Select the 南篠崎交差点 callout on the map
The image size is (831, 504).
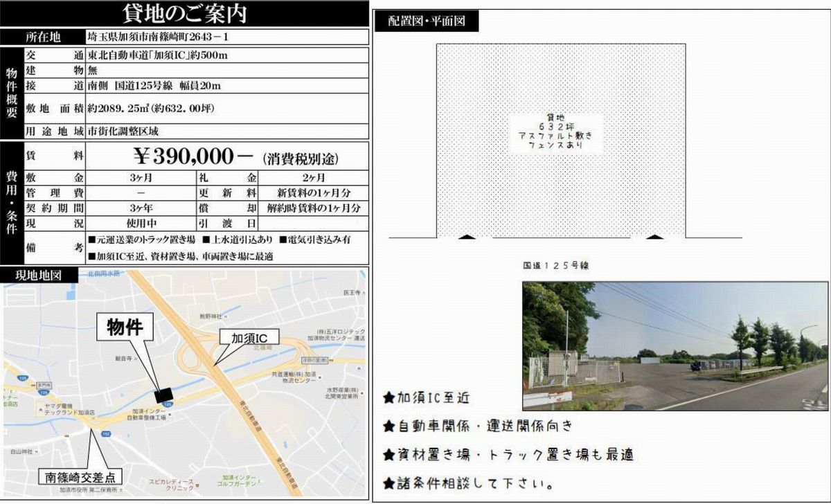tap(80, 478)
